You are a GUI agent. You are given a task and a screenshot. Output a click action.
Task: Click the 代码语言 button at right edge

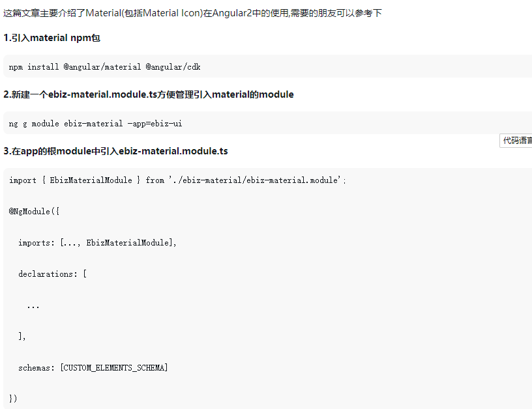(516, 141)
